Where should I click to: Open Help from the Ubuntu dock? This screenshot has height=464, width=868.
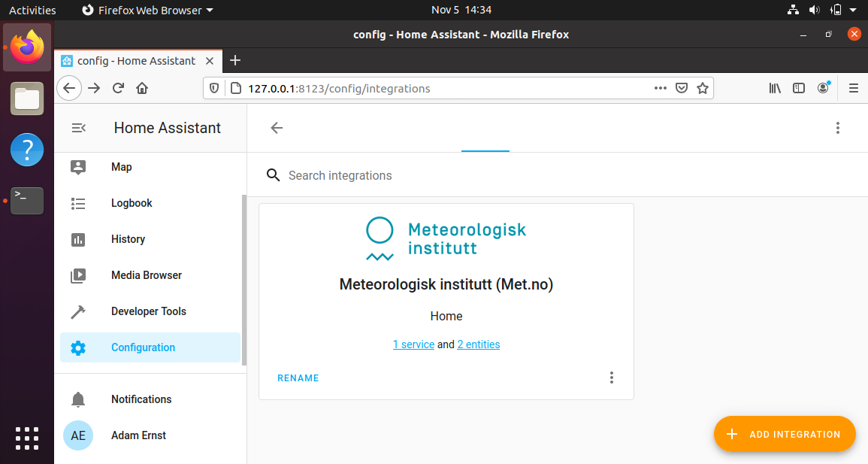tap(27, 150)
